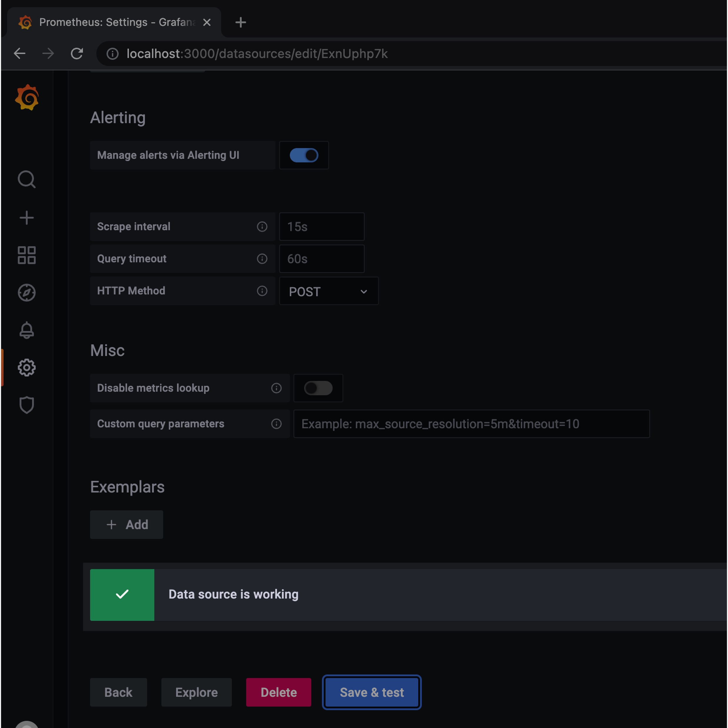Reload the page in browser
The width and height of the screenshot is (728, 728).
point(77,54)
